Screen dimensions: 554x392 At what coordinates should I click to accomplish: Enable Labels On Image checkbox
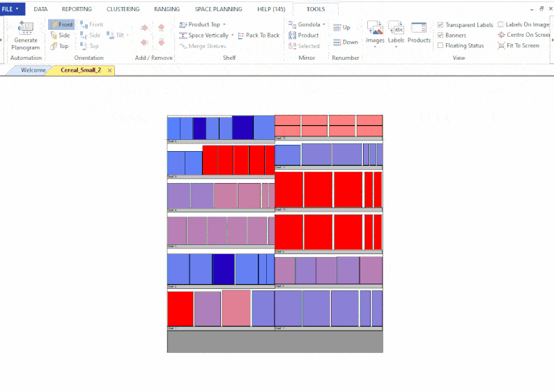click(x=500, y=24)
